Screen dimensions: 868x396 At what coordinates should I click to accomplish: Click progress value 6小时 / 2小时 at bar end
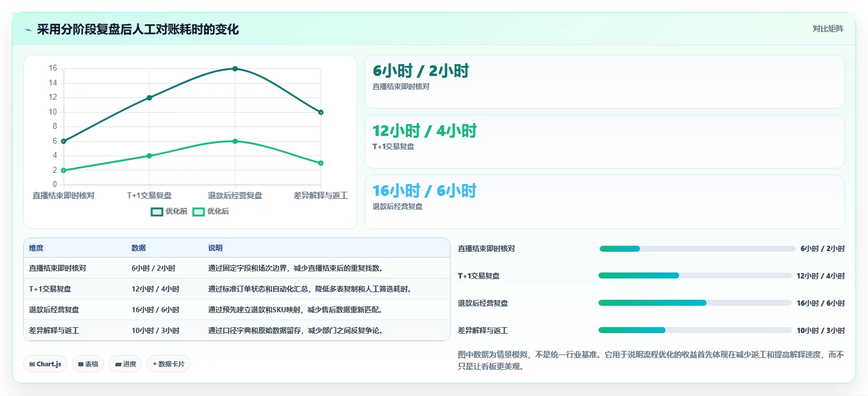click(x=822, y=249)
